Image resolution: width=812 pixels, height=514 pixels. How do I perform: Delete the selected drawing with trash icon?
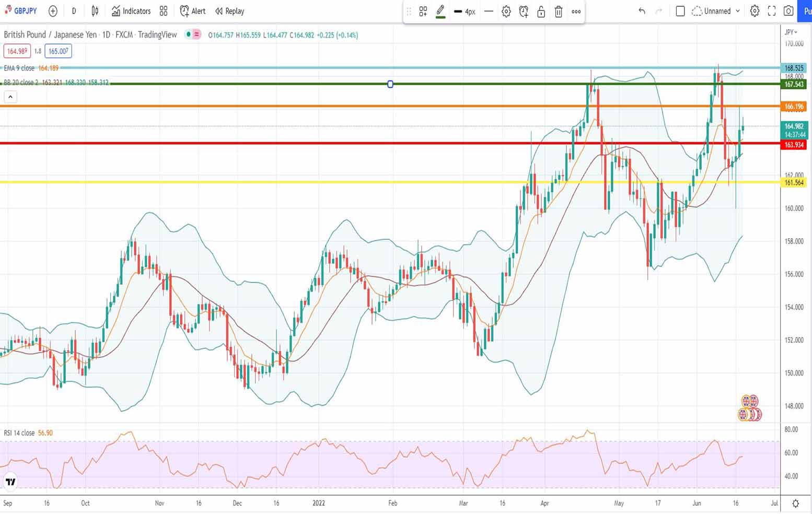[558, 11]
